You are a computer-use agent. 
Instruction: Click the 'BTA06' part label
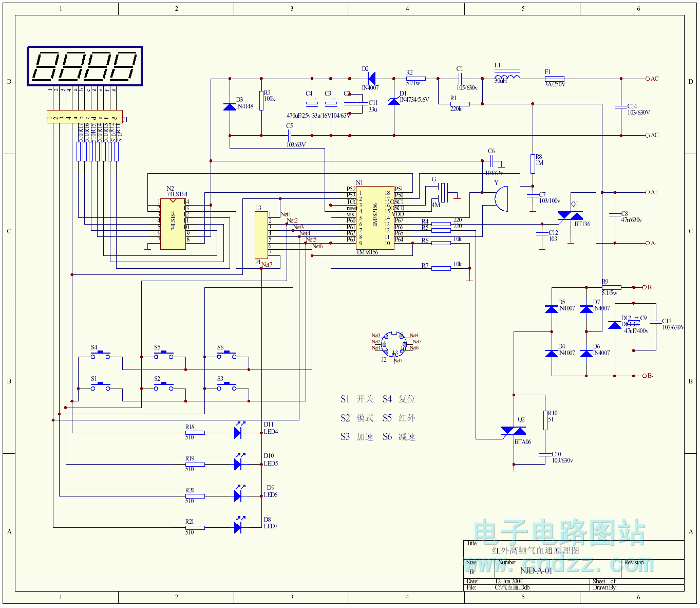tap(523, 442)
